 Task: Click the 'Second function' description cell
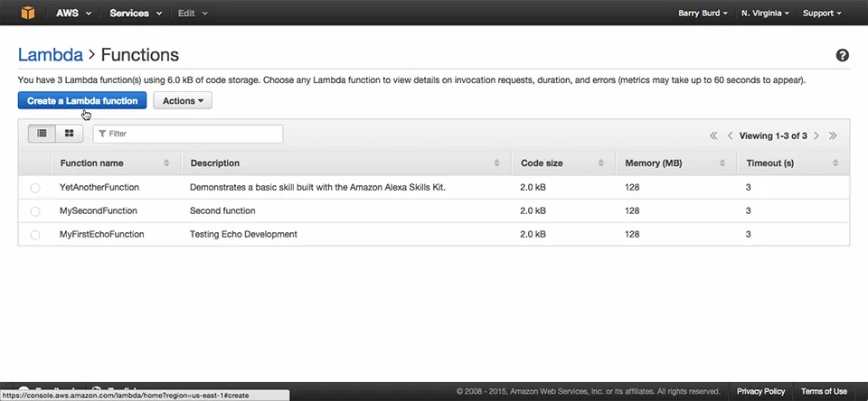[x=222, y=210]
